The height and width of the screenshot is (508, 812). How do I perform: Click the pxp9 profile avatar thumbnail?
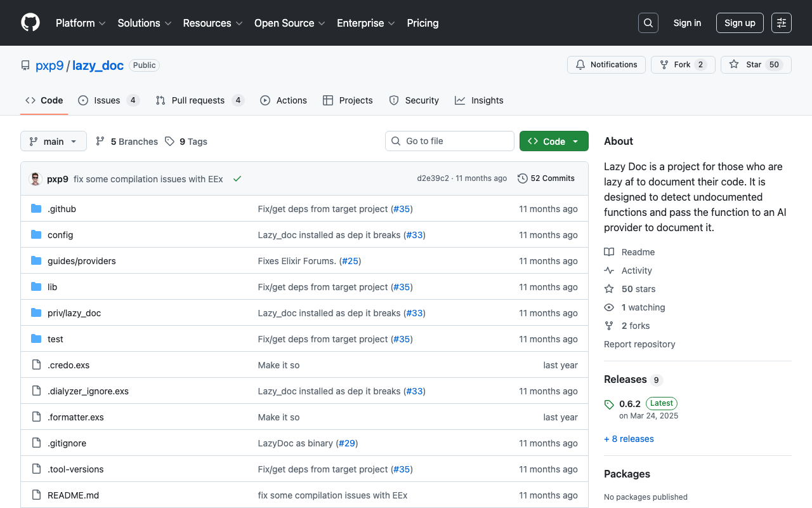(x=35, y=178)
